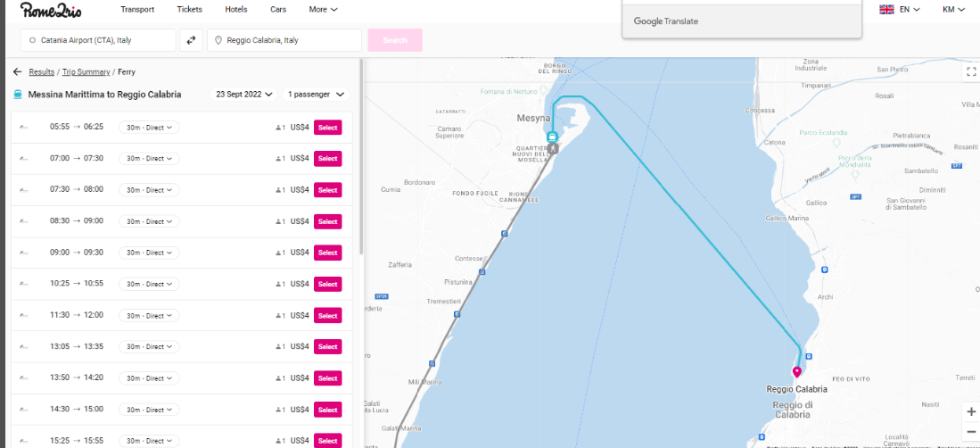This screenshot has height=448, width=980.
Task: Go to Results breadcrumb
Action: 41,72
